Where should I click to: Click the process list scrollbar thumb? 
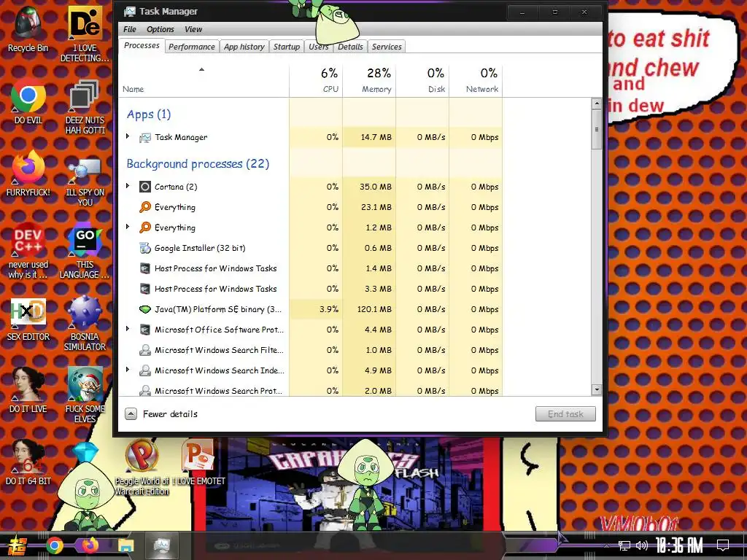point(597,130)
